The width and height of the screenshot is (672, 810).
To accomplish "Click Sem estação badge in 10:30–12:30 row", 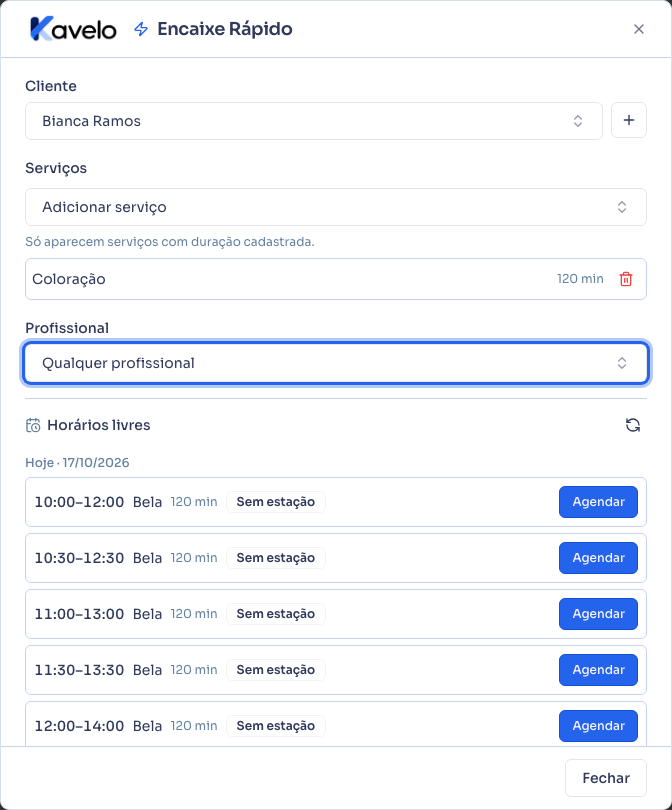I will click(x=276, y=558).
